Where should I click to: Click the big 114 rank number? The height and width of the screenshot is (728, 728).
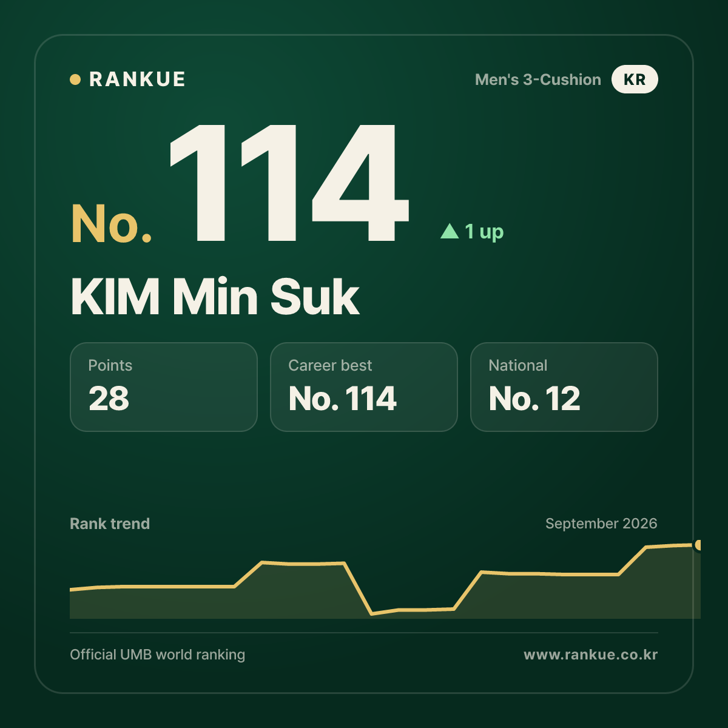[x=289, y=183]
